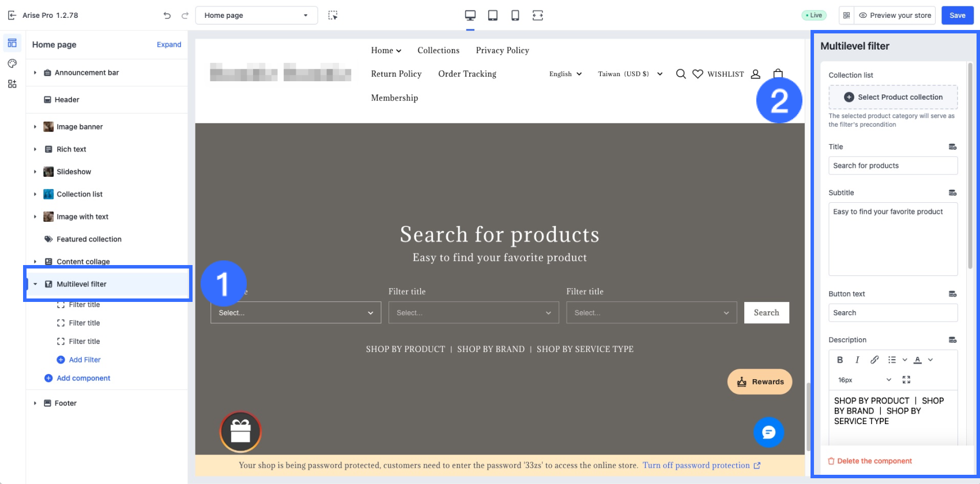Click the Title input field
Image resolution: width=980 pixels, height=484 pixels.
coord(892,166)
